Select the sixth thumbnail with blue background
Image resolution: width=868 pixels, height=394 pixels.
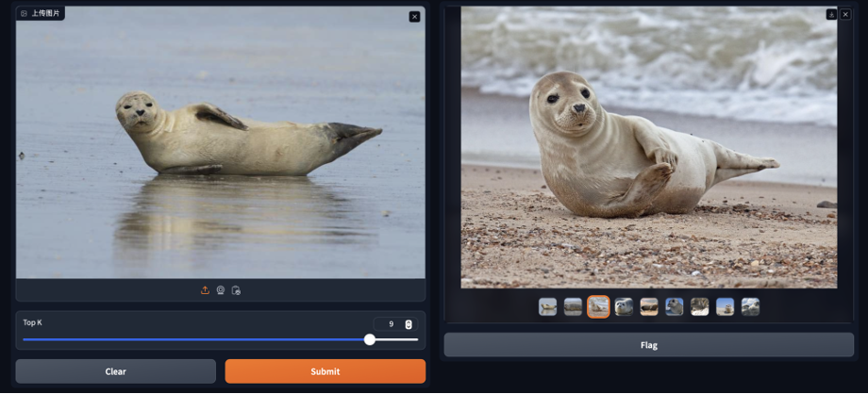(x=675, y=306)
